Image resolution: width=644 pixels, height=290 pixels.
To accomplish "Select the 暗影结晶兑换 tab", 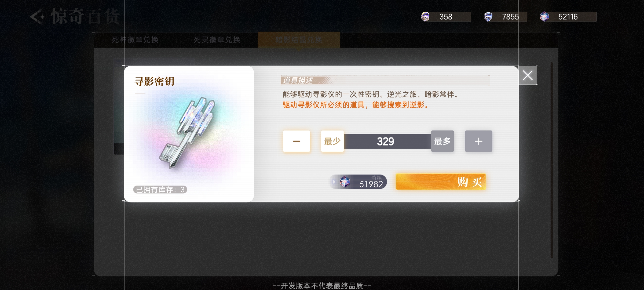I will [x=299, y=40].
